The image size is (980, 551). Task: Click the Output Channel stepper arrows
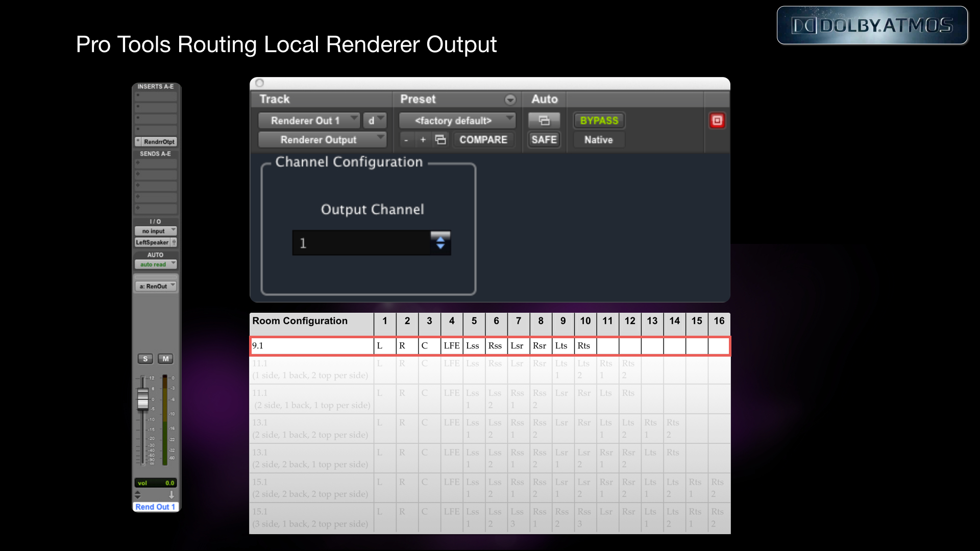coord(440,242)
